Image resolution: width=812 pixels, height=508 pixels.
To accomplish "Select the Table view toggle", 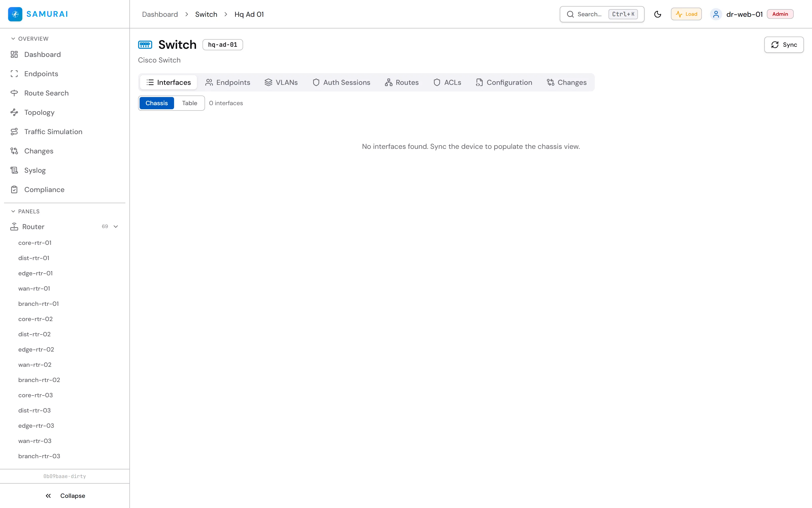I will click(190, 103).
